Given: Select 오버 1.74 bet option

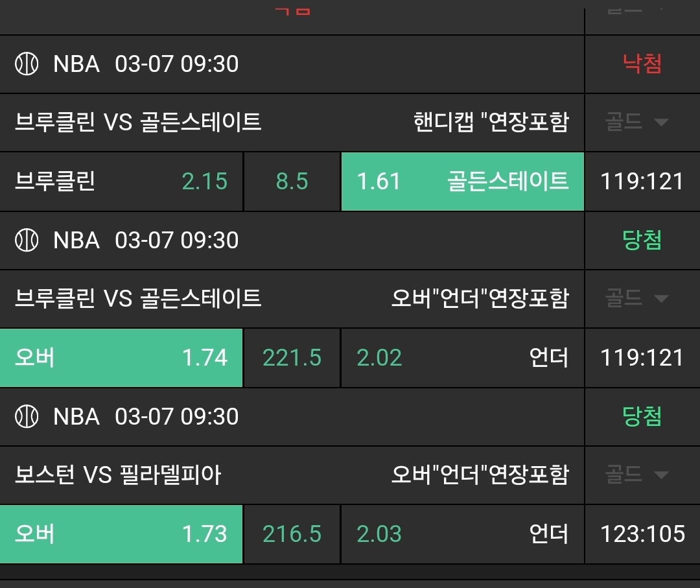Looking at the screenshot, I should pos(121,358).
